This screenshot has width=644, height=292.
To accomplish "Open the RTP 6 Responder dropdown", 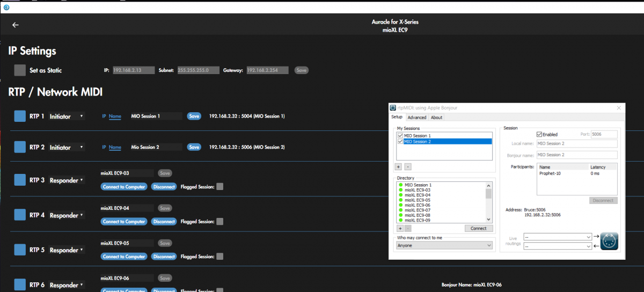I will 67,285.
